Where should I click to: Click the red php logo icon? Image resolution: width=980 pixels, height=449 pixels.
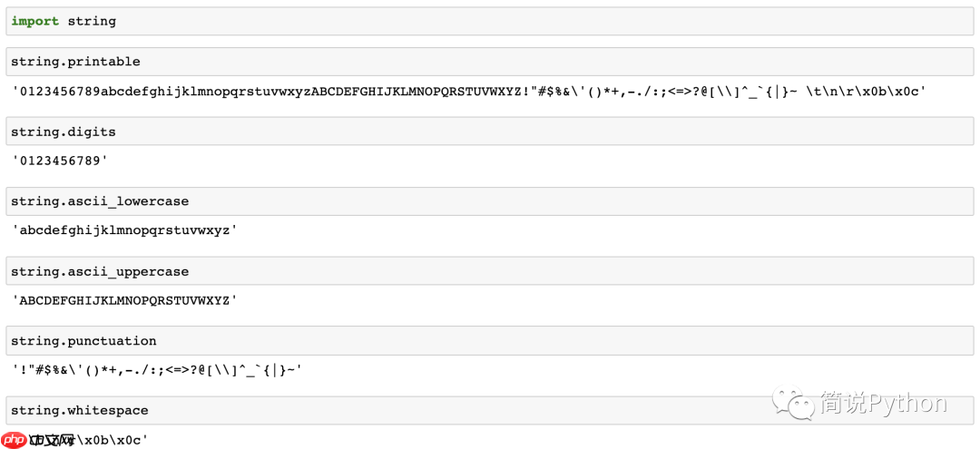(15, 440)
